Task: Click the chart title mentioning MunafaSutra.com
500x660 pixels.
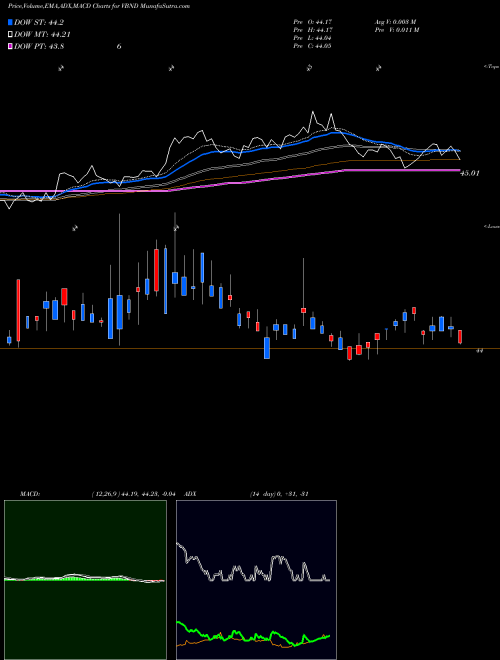Action: coord(98,6)
